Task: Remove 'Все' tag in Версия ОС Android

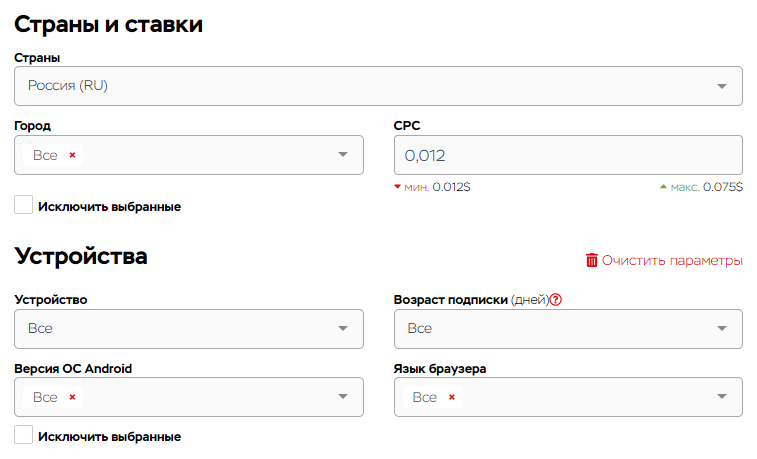Action: 72,397
